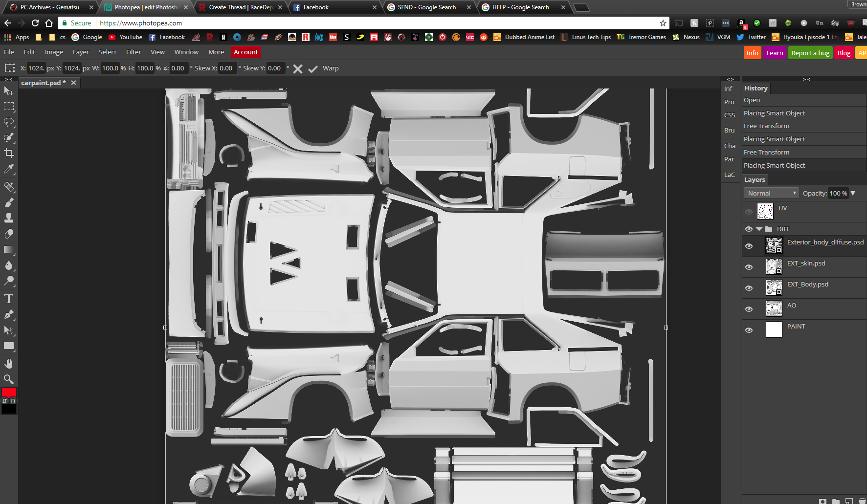The image size is (867, 504).
Task: Select the Path Select tool
Action: pyautogui.click(x=9, y=330)
